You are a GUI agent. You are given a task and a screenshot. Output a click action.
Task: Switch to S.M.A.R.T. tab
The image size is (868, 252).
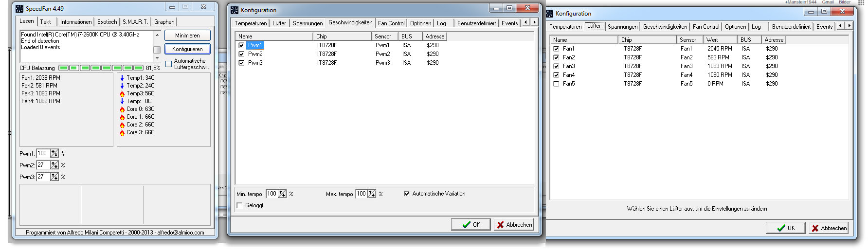coord(135,22)
